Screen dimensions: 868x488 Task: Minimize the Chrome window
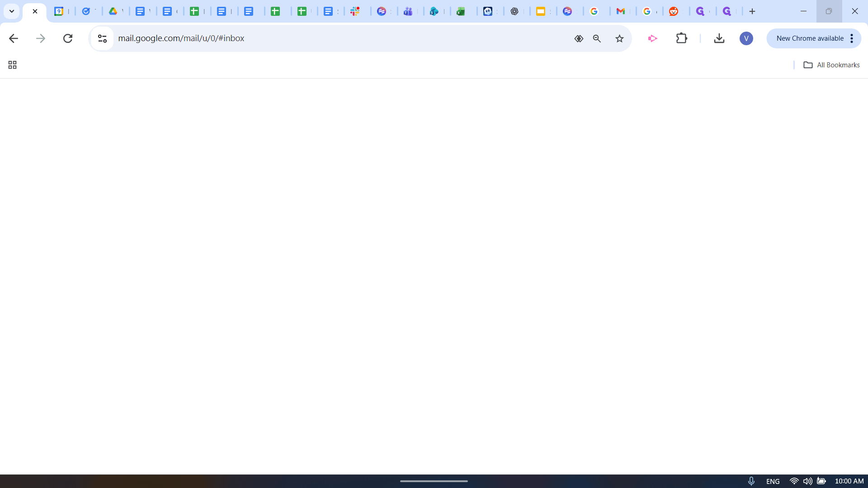[803, 11]
